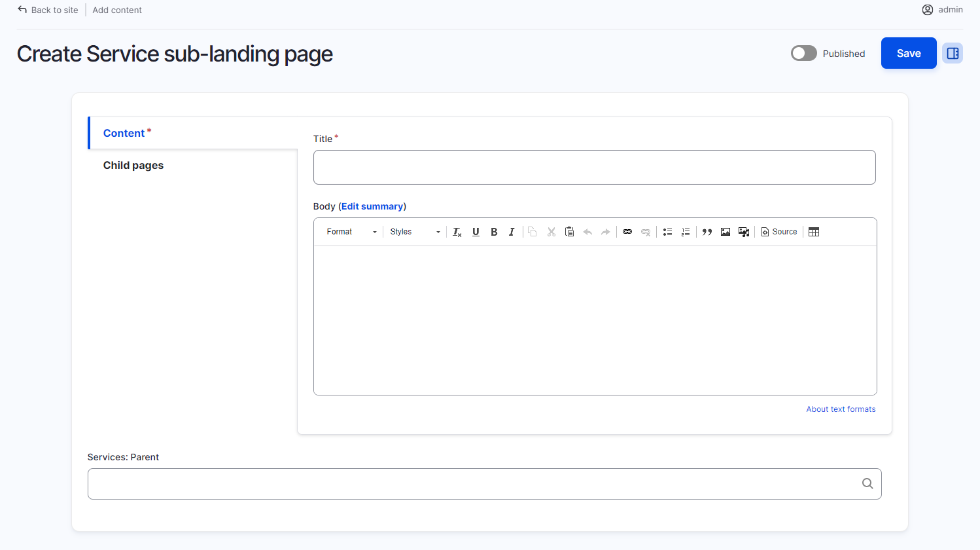Click the Back to site link text
This screenshot has width=980, height=550.
(55, 10)
